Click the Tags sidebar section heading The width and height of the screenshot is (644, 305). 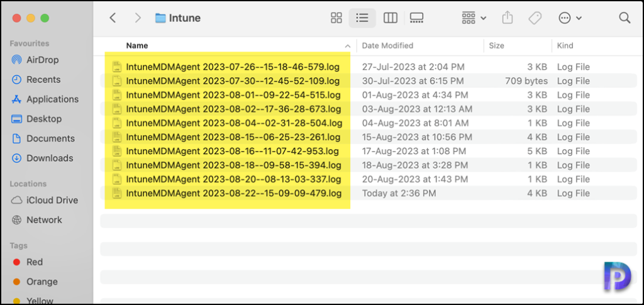tap(19, 245)
